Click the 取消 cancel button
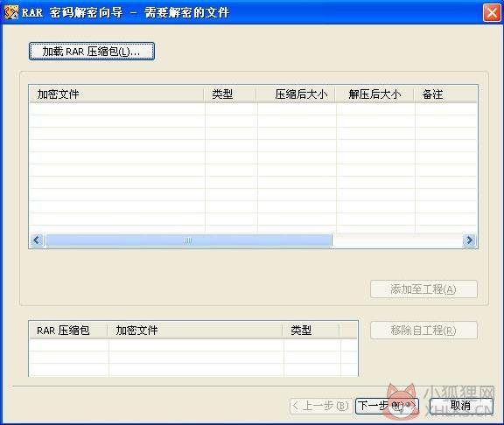Viewport: 504px width, 425px height. coord(461,406)
